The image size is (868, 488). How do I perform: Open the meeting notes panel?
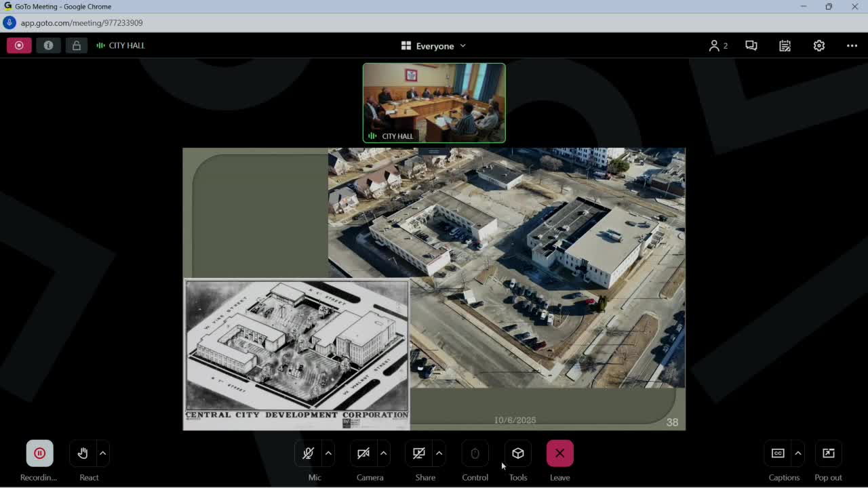(785, 45)
